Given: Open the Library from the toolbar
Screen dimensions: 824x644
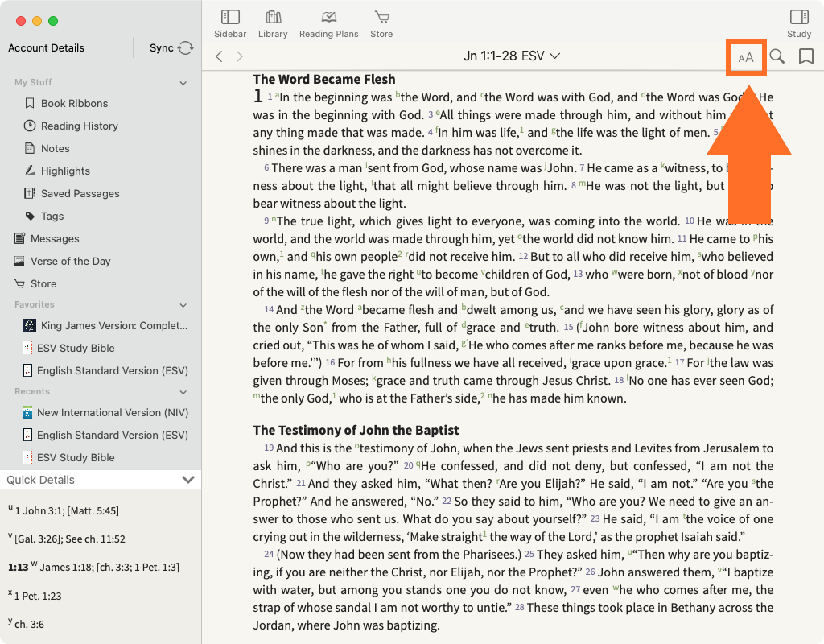Looking at the screenshot, I should tap(273, 23).
